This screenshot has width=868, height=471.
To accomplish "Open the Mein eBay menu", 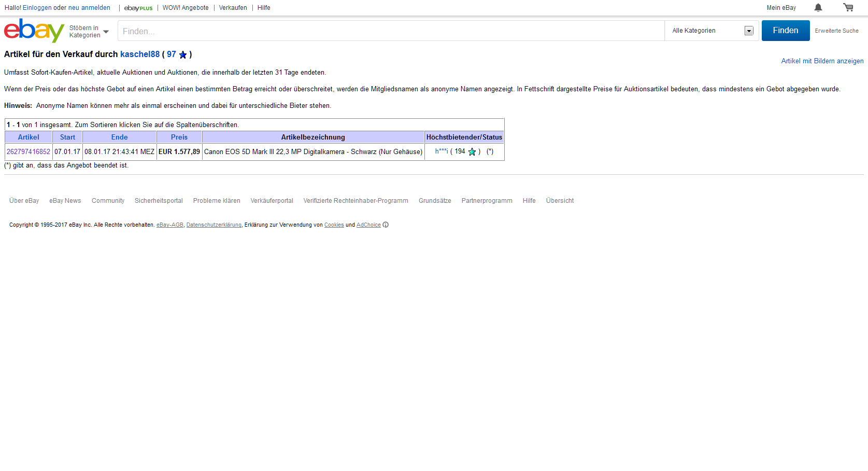I will (781, 8).
